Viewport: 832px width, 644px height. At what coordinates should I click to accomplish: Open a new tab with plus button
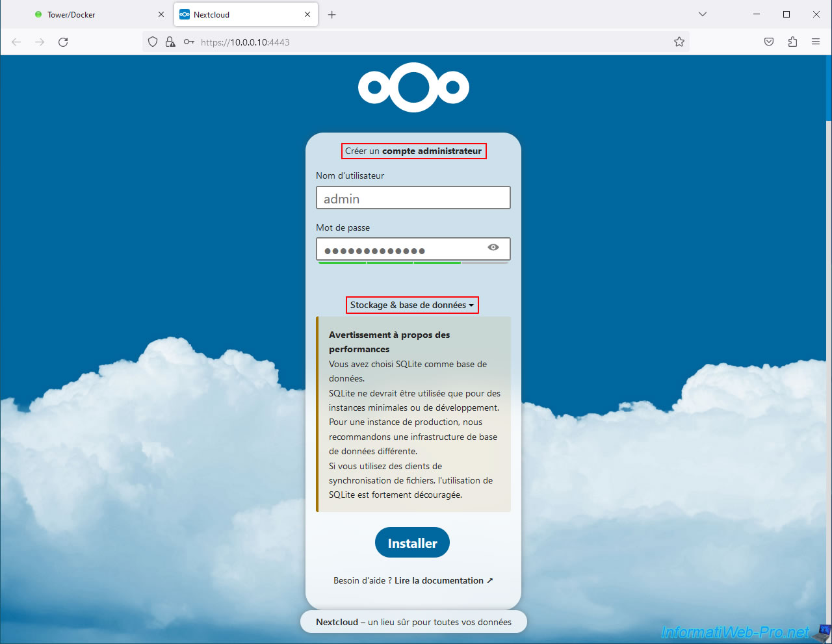click(x=332, y=14)
